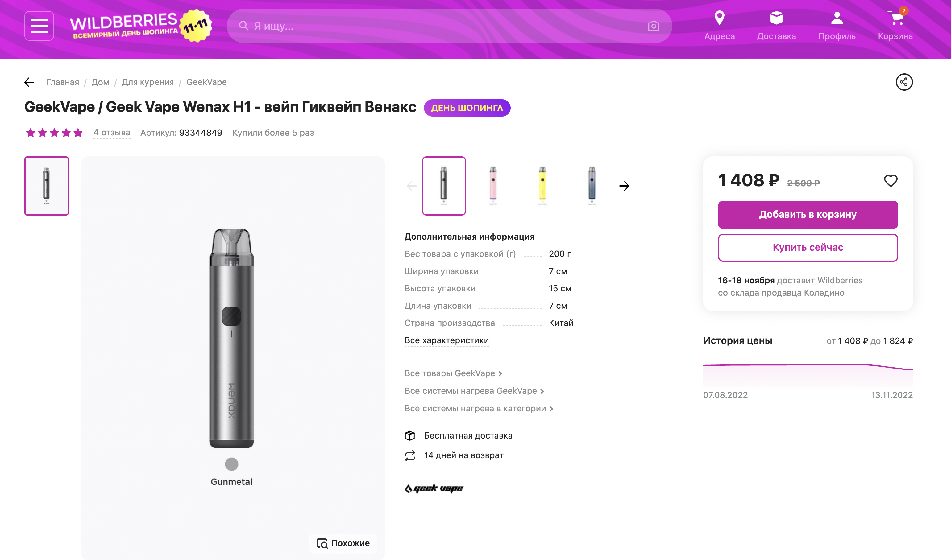Click the camera search icon

[x=654, y=26]
